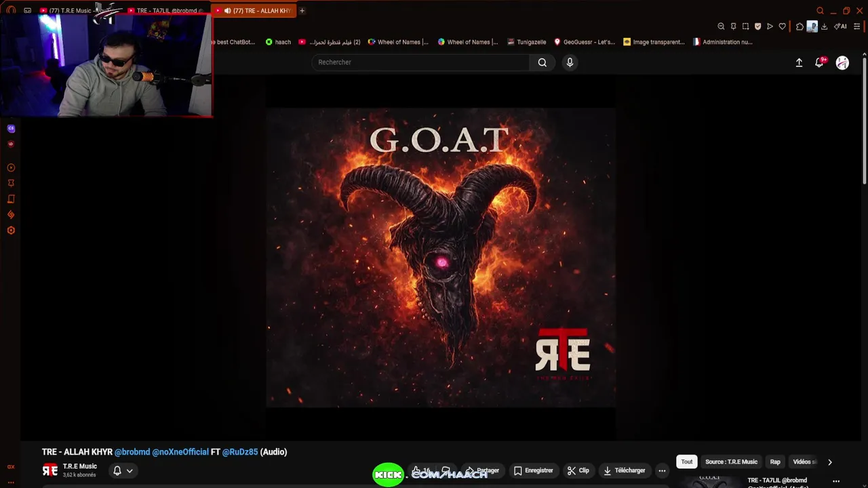
Task: Click the G.O.A.T video player area
Action: coord(441,258)
